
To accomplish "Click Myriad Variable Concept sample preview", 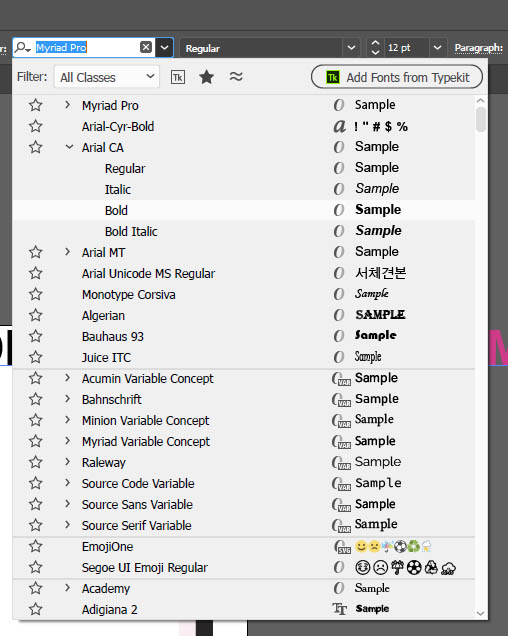I will (375, 441).
